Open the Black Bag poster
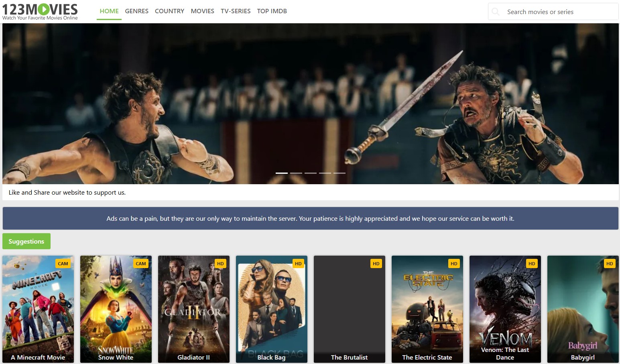This screenshot has width=620, height=364. pyautogui.click(x=272, y=309)
